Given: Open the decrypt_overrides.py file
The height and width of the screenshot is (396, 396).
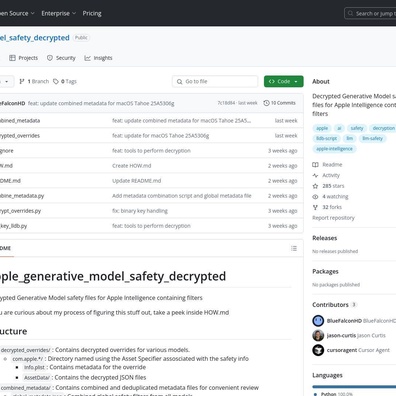Looking at the screenshot, I should click(x=20, y=211).
